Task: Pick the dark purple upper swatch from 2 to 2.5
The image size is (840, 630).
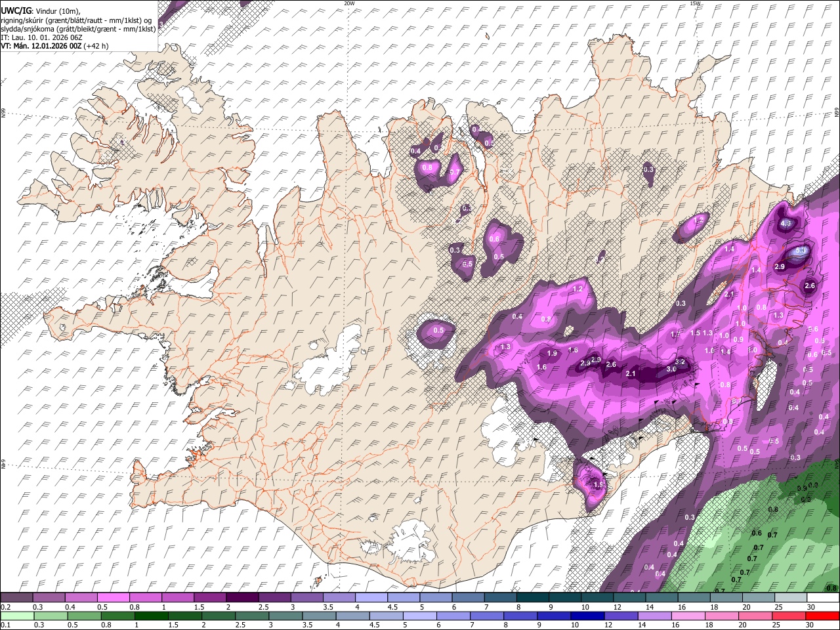Action: 242,598
